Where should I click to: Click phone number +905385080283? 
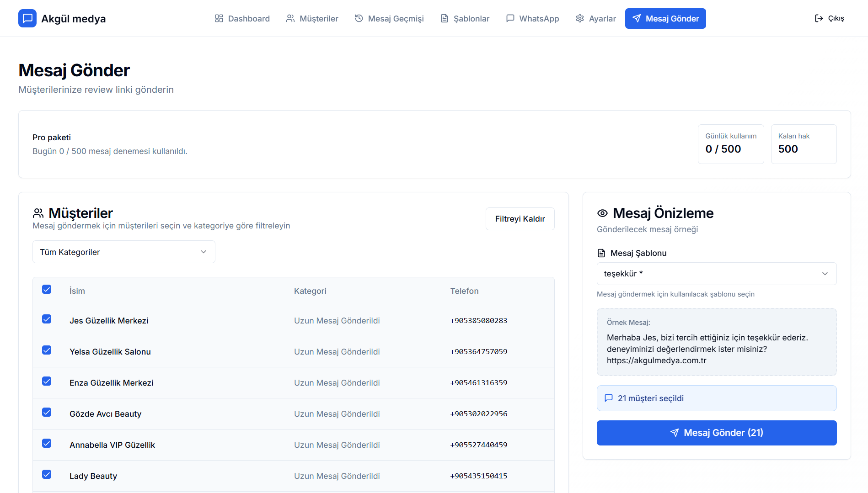pyautogui.click(x=479, y=321)
